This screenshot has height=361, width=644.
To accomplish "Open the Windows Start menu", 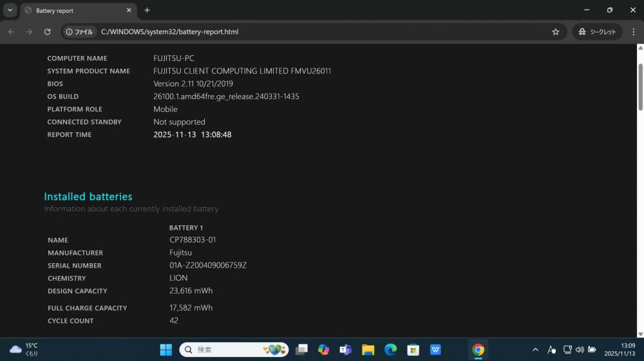I will [166, 349].
